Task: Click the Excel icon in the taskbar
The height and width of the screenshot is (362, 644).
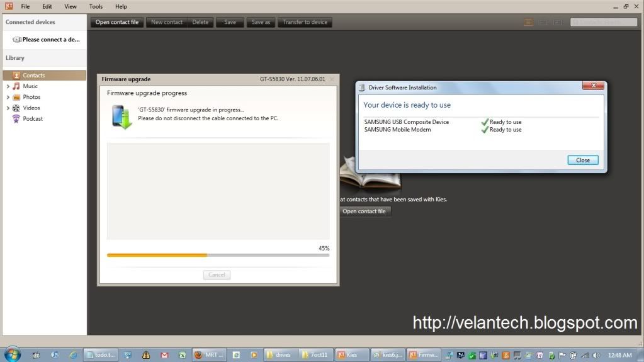Action: pos(183,355)
